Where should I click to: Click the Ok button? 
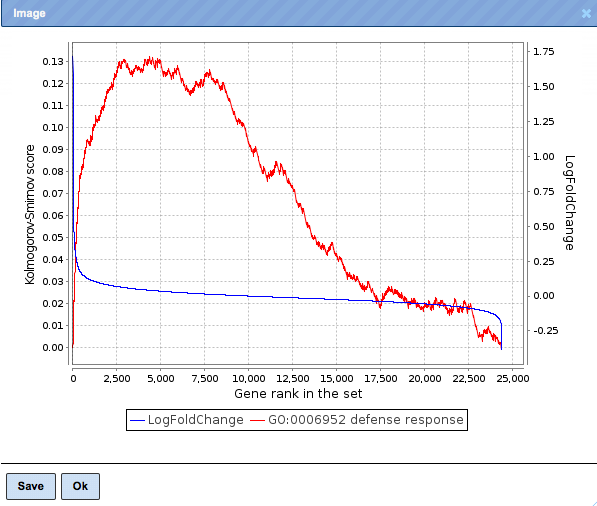point(80,486)
